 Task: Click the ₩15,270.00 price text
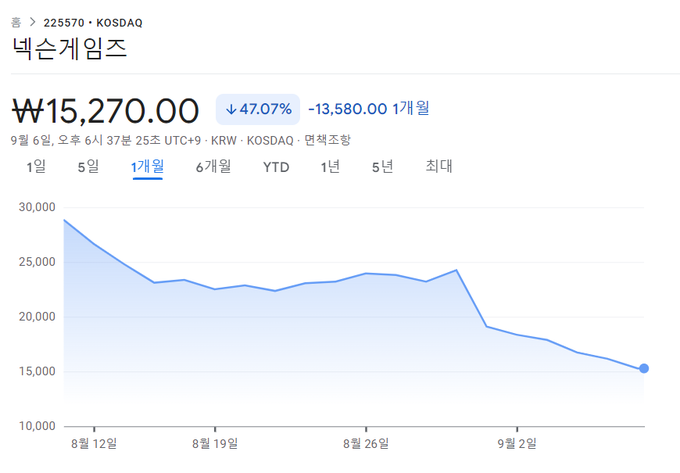coord(105,108)
